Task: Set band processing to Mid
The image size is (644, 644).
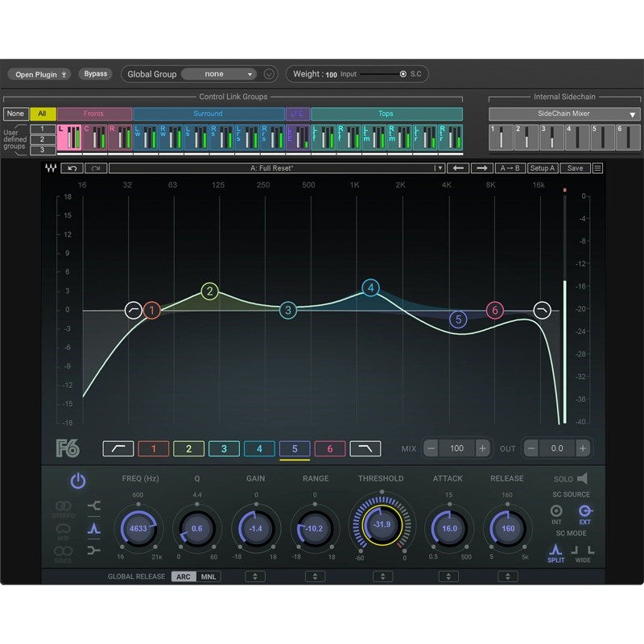Action: 64,531
